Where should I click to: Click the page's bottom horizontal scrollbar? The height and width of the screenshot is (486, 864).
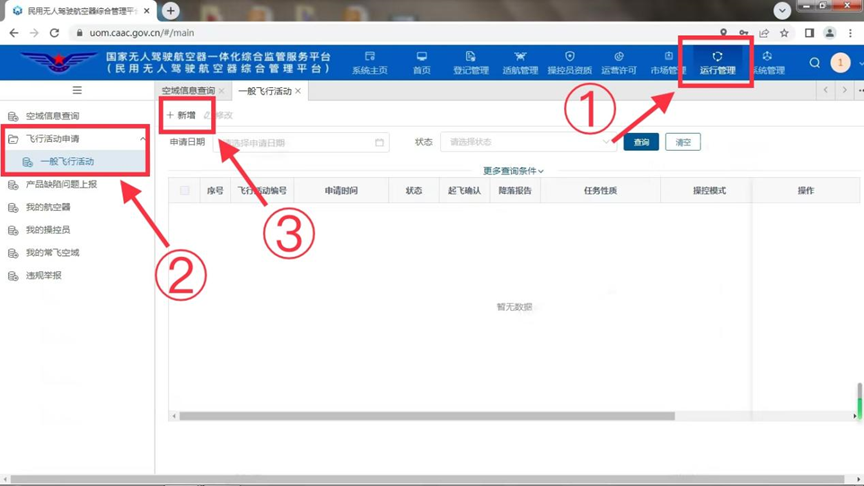coord(427,479)
